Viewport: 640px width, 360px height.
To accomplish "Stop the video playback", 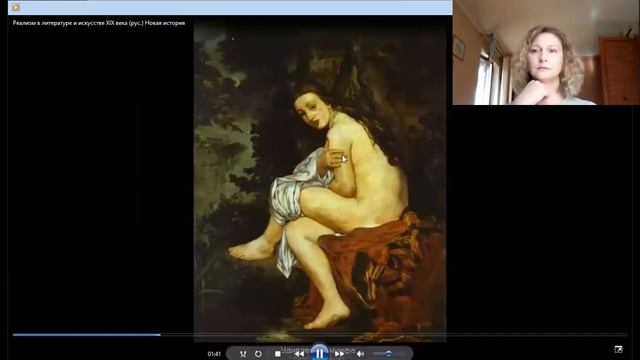I will click(278, 354).
